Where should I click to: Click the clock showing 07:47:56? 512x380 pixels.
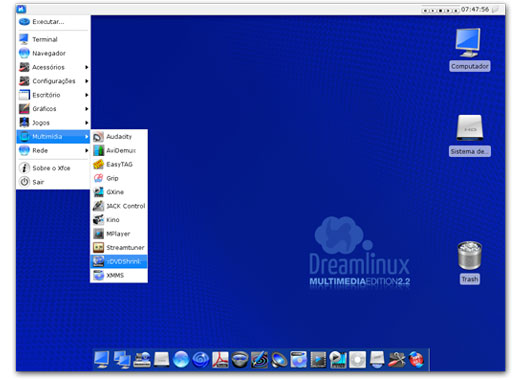pos(475,9)
